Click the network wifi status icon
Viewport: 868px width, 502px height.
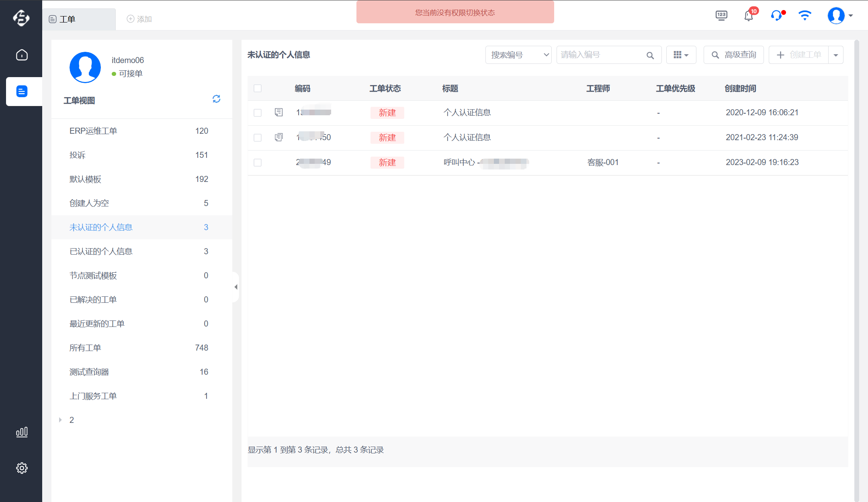coord(805,16)
